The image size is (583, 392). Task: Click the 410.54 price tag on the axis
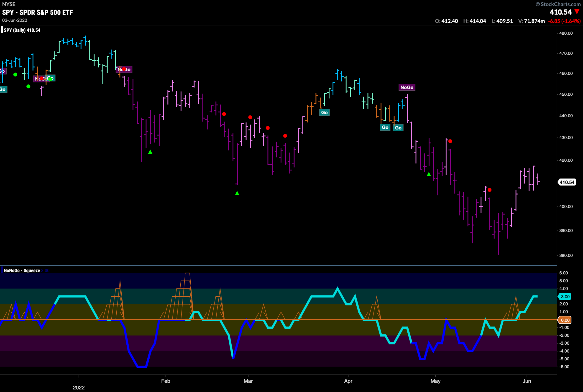pyautogui.click(x=567, y=182)
